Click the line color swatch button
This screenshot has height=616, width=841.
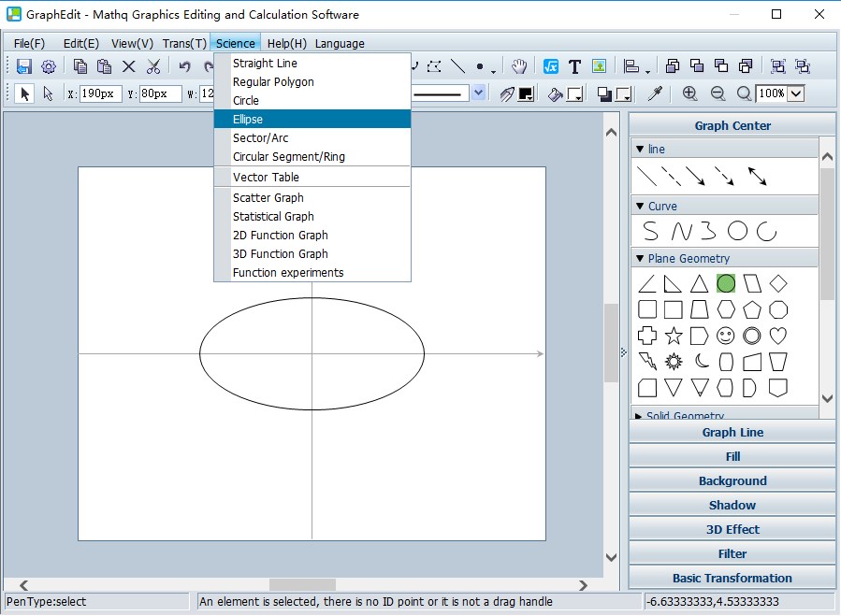click(526, 94)
